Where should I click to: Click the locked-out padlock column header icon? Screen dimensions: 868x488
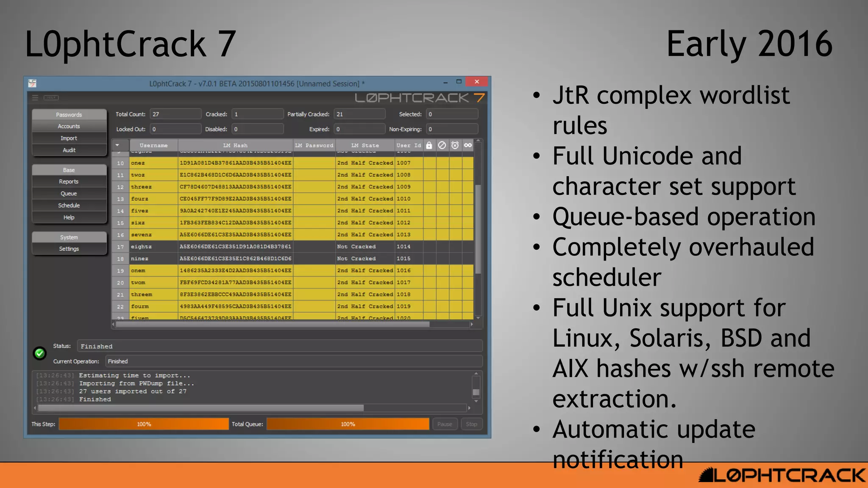tap(429, 145)
